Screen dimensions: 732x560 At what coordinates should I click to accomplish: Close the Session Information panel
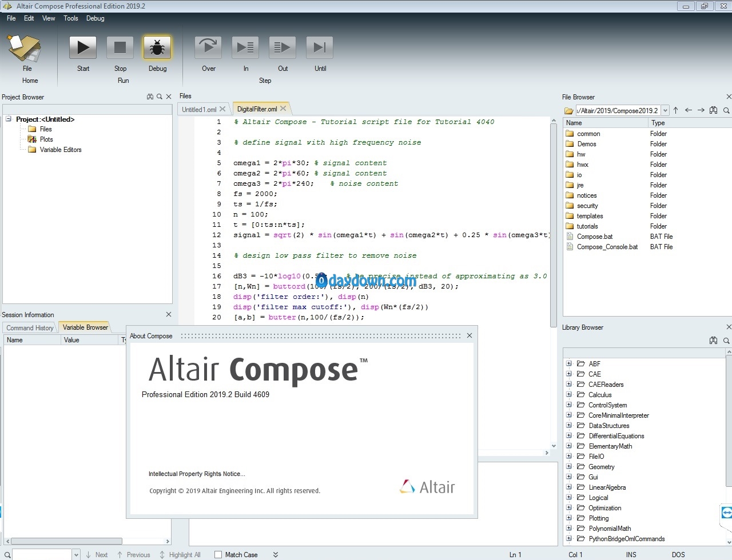tap(169, 314)
